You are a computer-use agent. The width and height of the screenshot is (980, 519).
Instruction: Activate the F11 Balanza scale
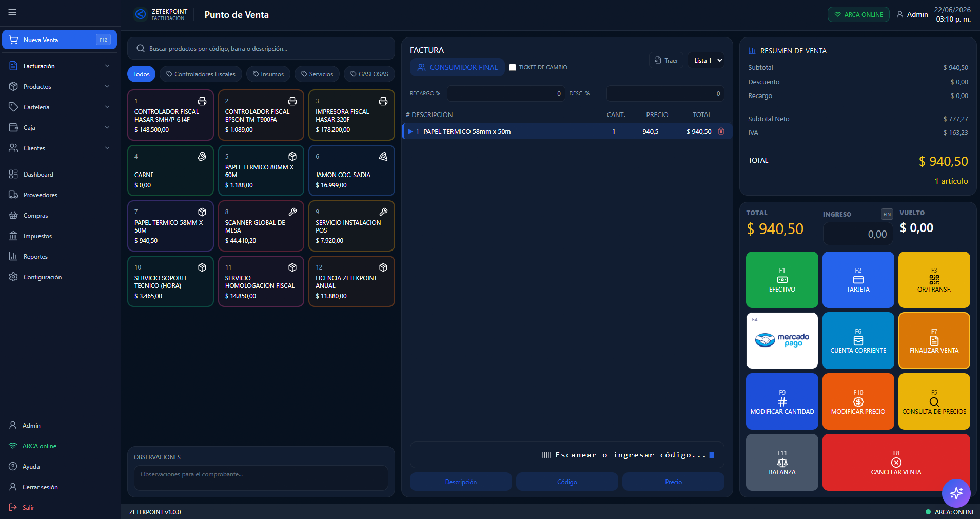(782, 462)
